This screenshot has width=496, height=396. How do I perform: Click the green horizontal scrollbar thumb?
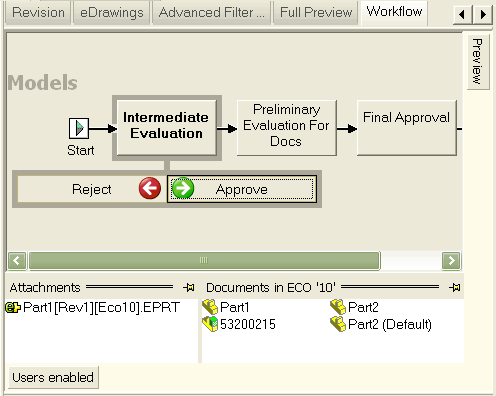[204, 260]
